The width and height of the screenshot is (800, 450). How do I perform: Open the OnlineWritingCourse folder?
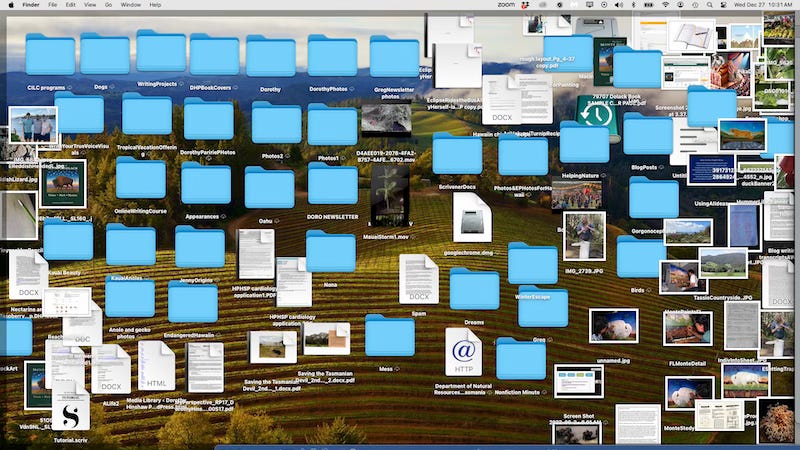[141, 178]
